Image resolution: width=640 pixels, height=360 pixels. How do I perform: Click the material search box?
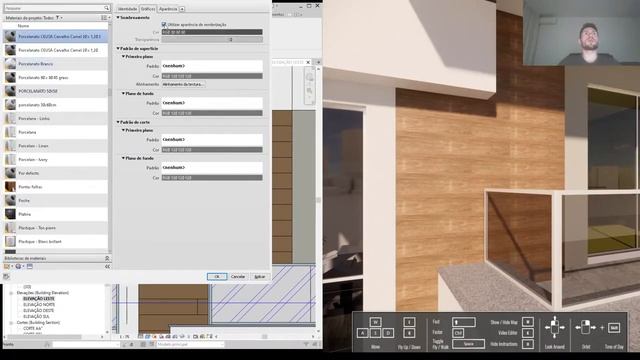pos(57,8)
